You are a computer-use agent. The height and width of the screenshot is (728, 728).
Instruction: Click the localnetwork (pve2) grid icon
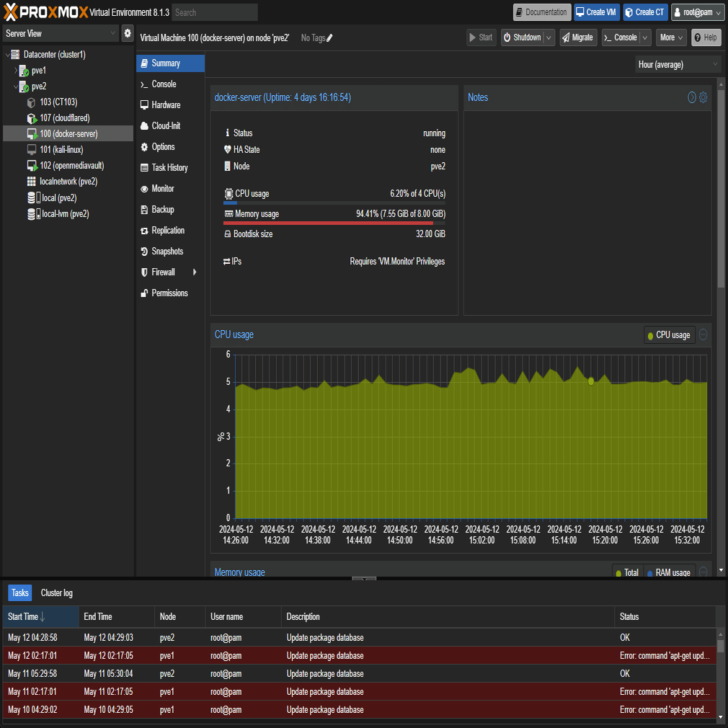(31, 182)
